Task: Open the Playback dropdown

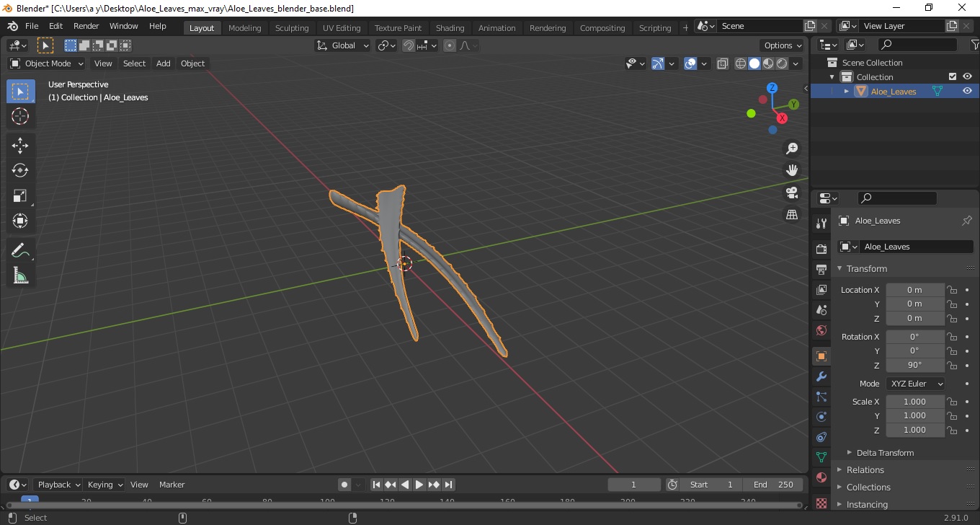Action: coord(58,485)
